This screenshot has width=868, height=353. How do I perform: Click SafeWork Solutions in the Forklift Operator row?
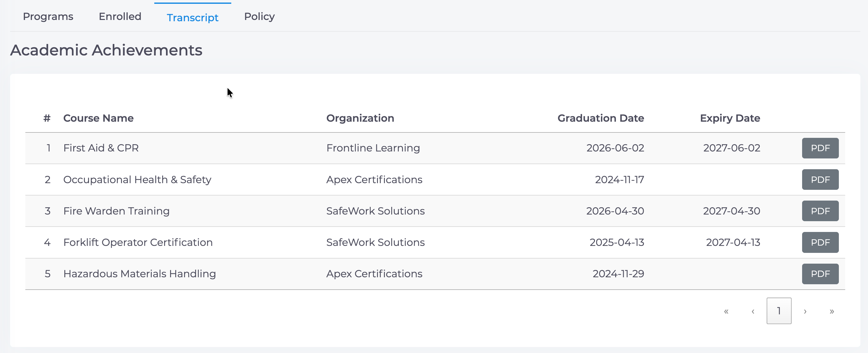point(375,242)
